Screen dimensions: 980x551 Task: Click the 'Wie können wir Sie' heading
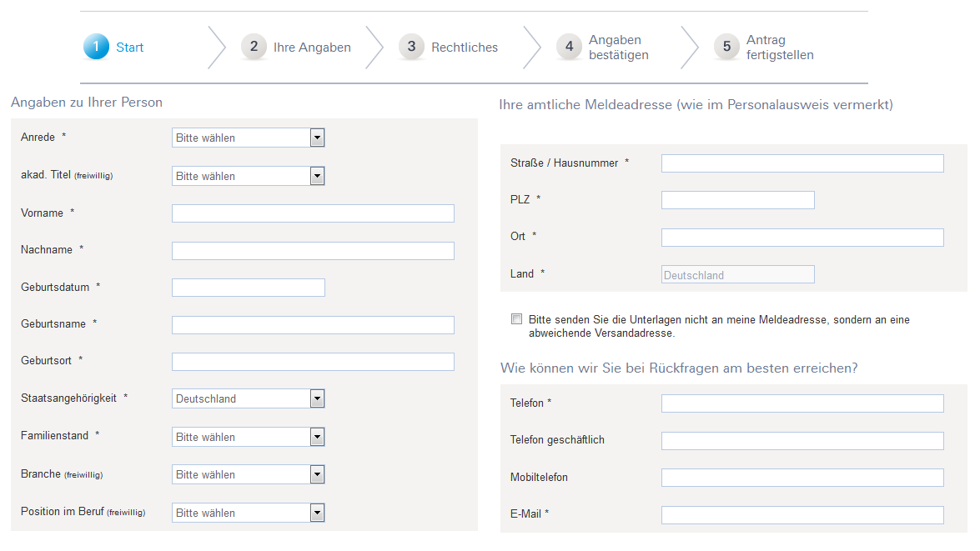(679, 368)
